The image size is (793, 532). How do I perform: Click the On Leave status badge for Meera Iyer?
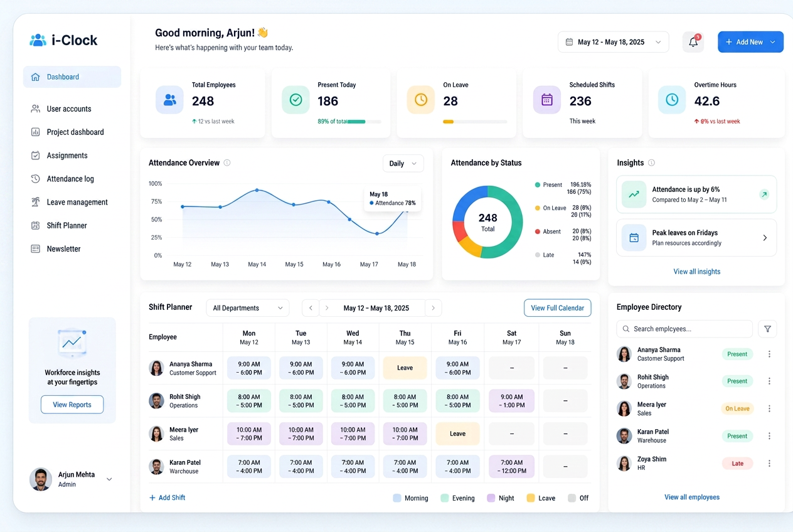point(737,408)
